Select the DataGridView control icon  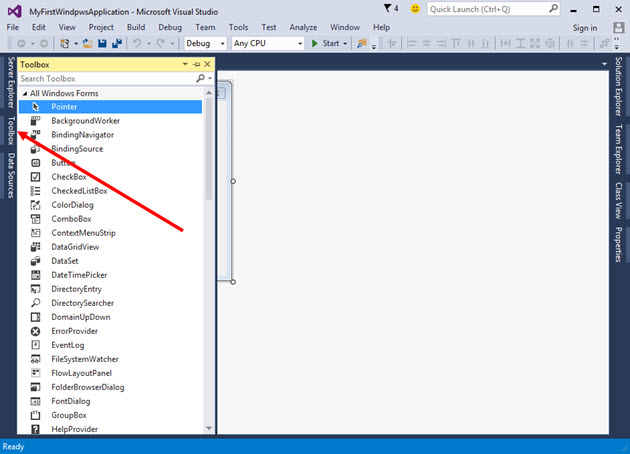[x=35, y=247]
